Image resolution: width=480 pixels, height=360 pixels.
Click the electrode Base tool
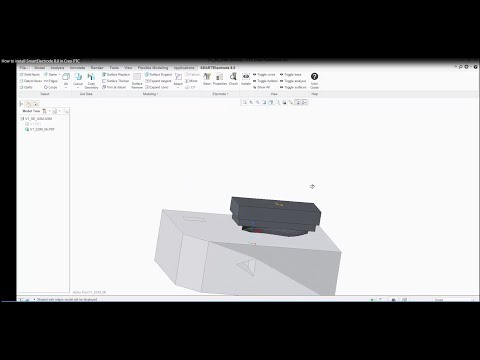207,79
